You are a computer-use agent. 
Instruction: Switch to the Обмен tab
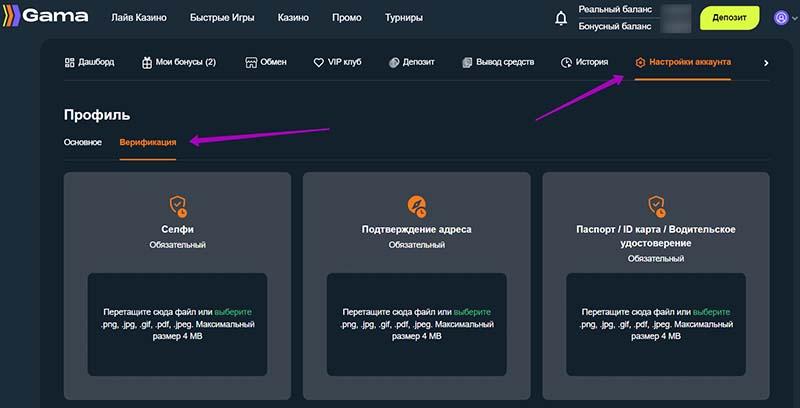click(266, 62)
